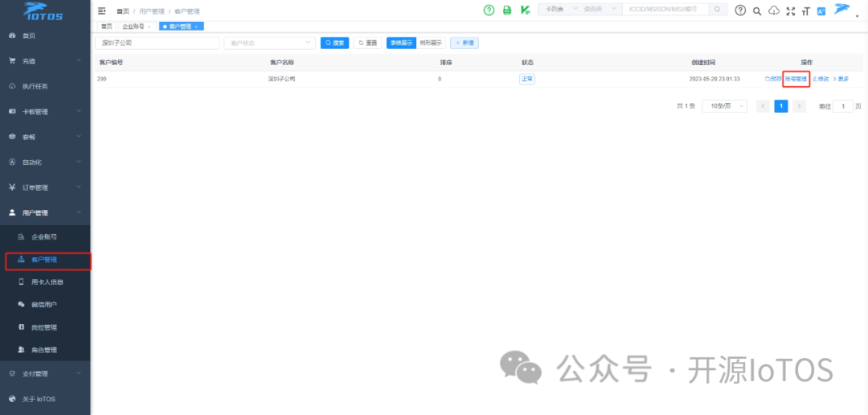
Task: Click the customer number cell 200
Action: [101, 80]
